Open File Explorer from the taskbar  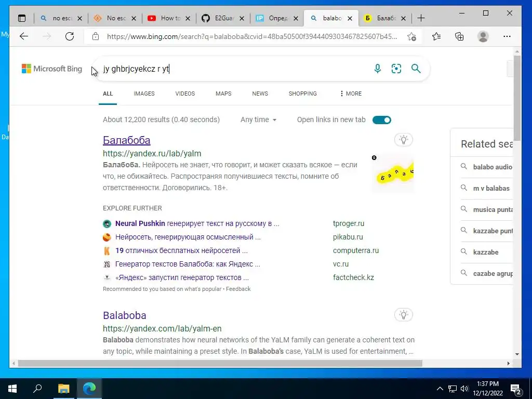63,389
